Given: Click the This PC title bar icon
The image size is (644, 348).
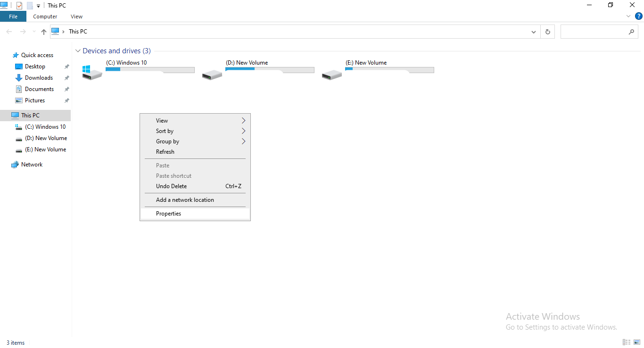Looking at the screenshot, I should 4,6.
